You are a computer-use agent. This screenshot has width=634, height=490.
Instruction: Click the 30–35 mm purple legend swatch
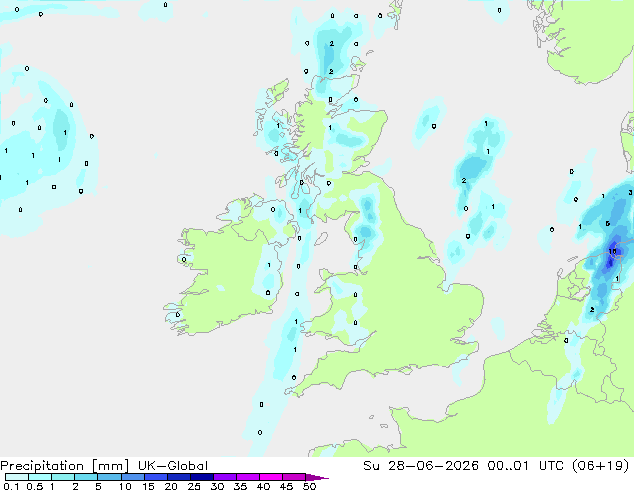tap(224, 477)
